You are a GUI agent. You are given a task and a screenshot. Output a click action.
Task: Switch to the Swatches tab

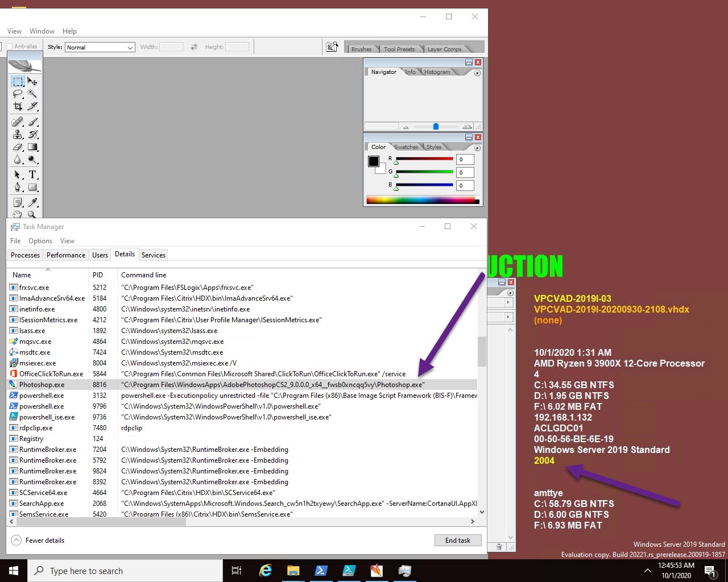[x=406, y=147]
